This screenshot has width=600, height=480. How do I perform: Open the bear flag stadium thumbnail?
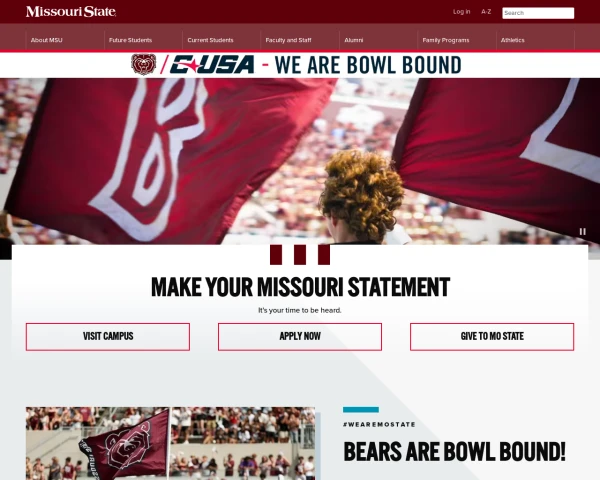click(170, 443)
